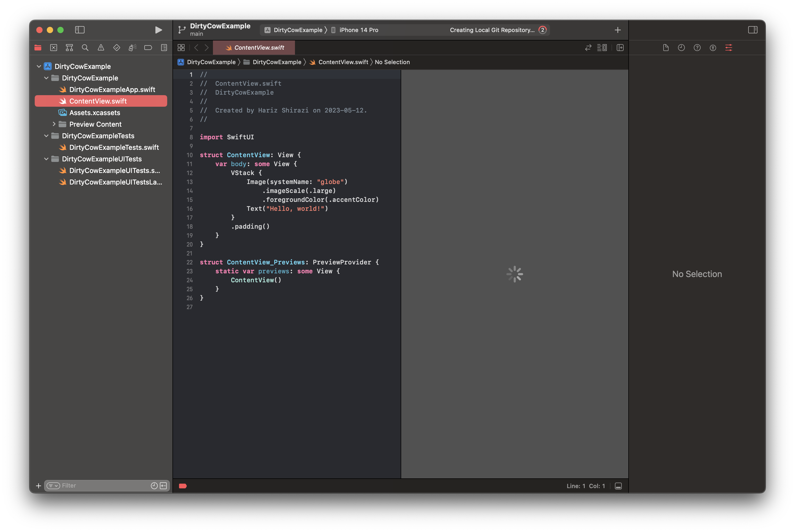
Task: Show the Accessibility inspector
Action: 713,48
